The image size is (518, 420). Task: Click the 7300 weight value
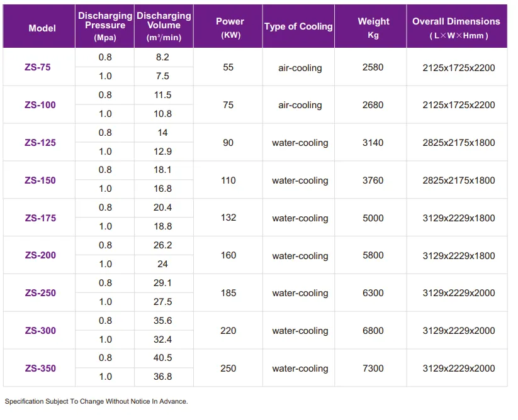pos(373,368)
